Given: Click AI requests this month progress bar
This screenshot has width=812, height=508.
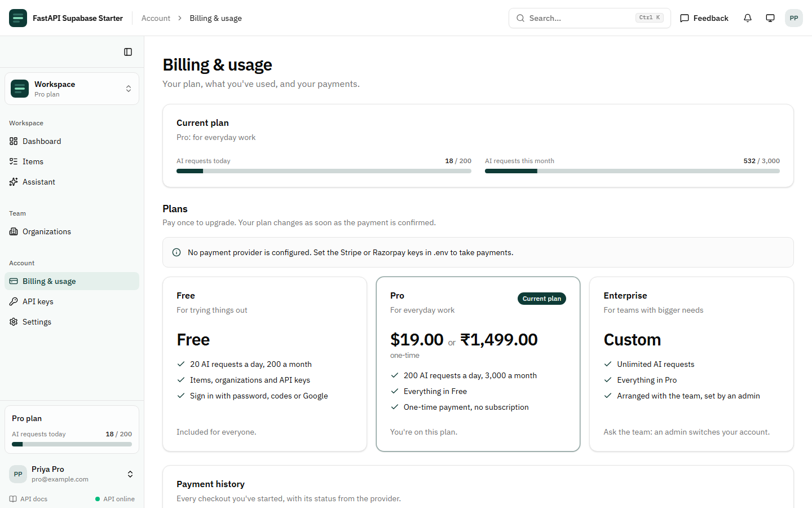Looking at the screenshot, I should click(632, 171).
